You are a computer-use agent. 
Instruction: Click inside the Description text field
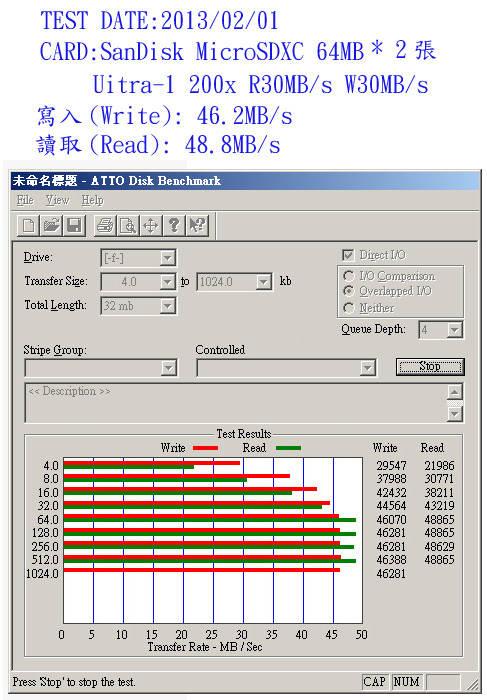tap(236, 403)
